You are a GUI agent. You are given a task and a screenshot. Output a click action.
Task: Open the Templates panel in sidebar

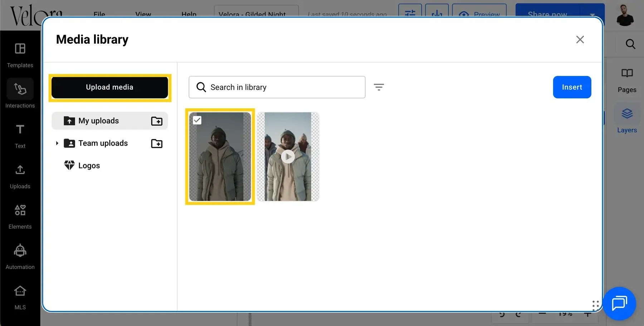(x=20, y=55)
